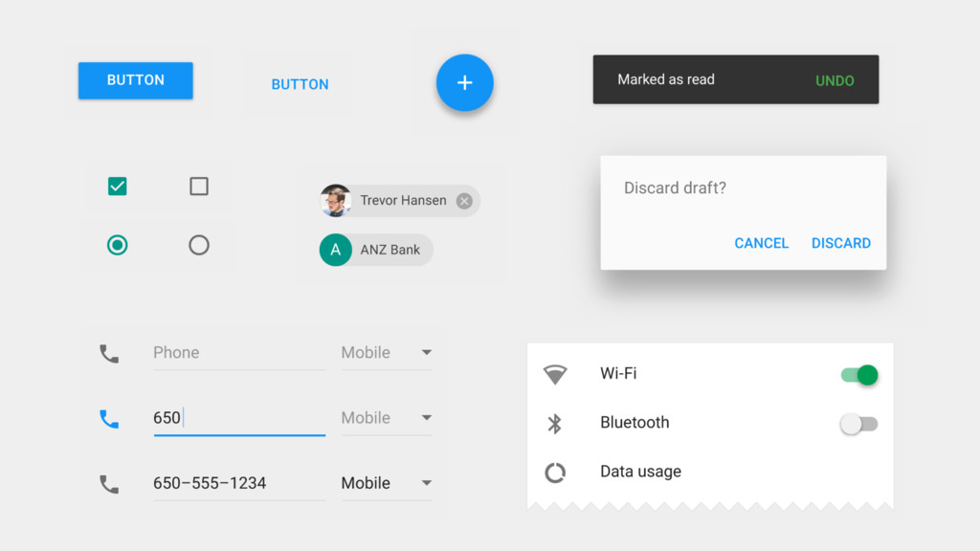Screen dimensions: 980x551
Task: Click the active field containing 650
Action: coord(239,419)
